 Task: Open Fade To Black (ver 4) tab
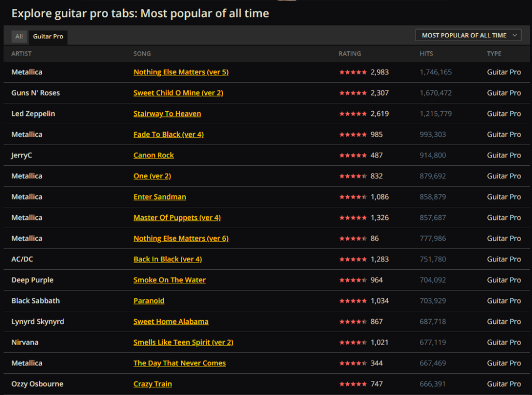coord(169,135)
